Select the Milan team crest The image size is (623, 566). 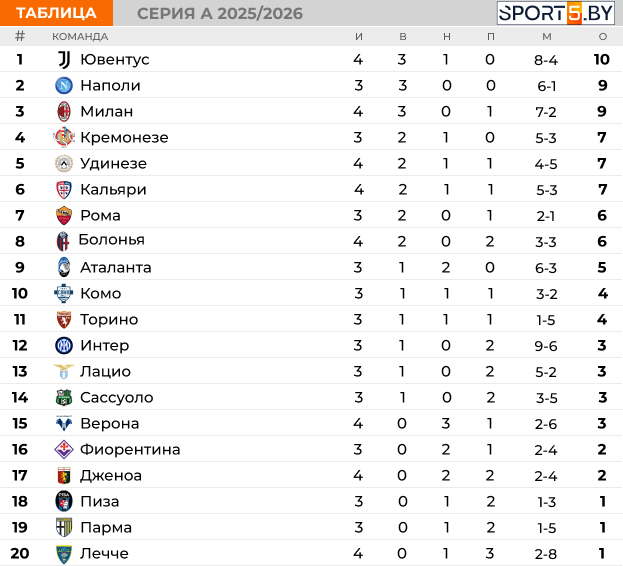click(64, 111)
